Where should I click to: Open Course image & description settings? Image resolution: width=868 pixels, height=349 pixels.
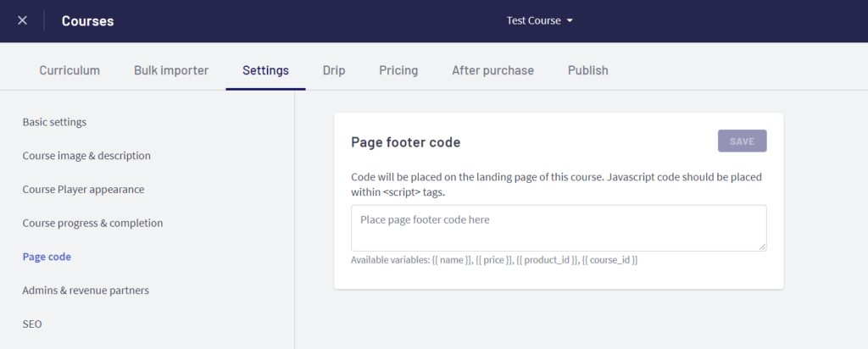pyautogui.click(x=86, y=156)
